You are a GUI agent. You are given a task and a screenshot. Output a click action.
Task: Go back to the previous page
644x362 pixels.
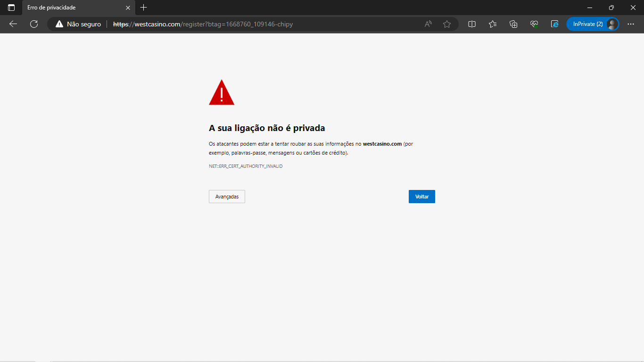point(13,24)
